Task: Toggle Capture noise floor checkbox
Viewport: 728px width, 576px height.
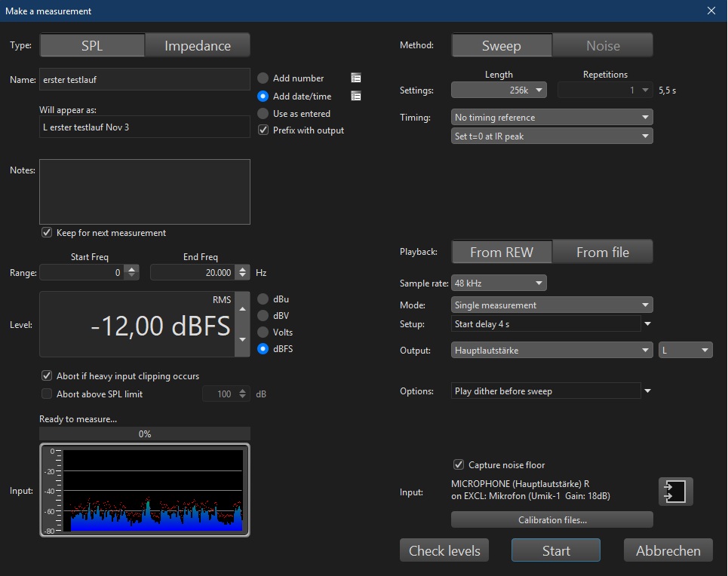Action: click(458, 464)
